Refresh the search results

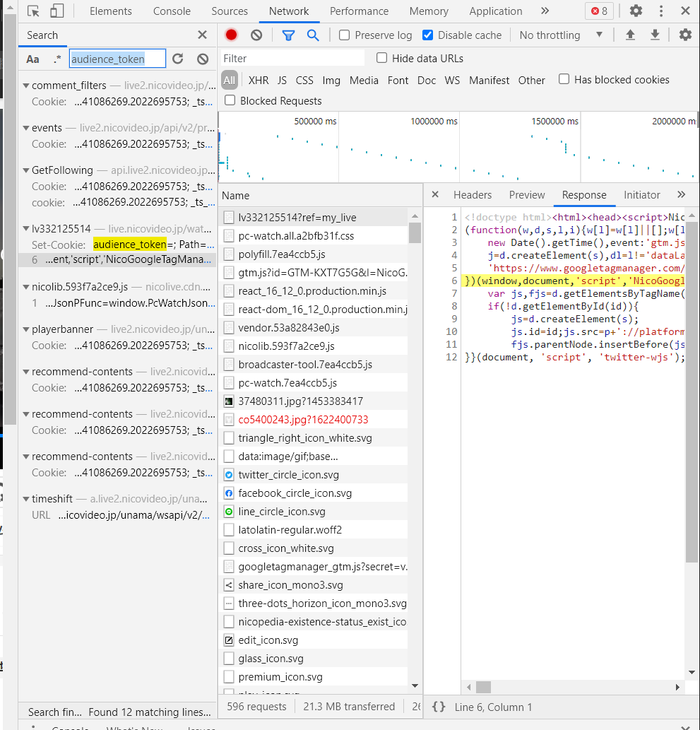click(x=178, y=59)
